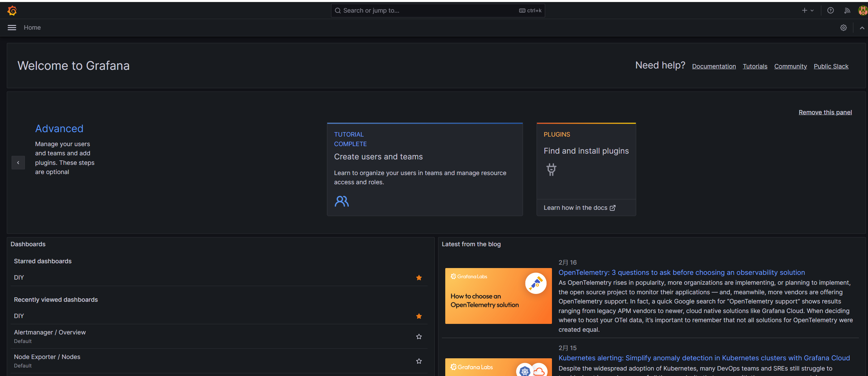This screenshot has height=376, width=868.
Task: Click Remove this panel link
Action: (825, 112)
